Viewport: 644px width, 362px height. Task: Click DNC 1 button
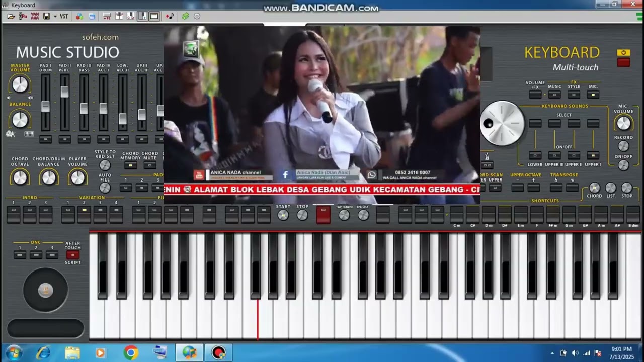click(x=20, y=255)
